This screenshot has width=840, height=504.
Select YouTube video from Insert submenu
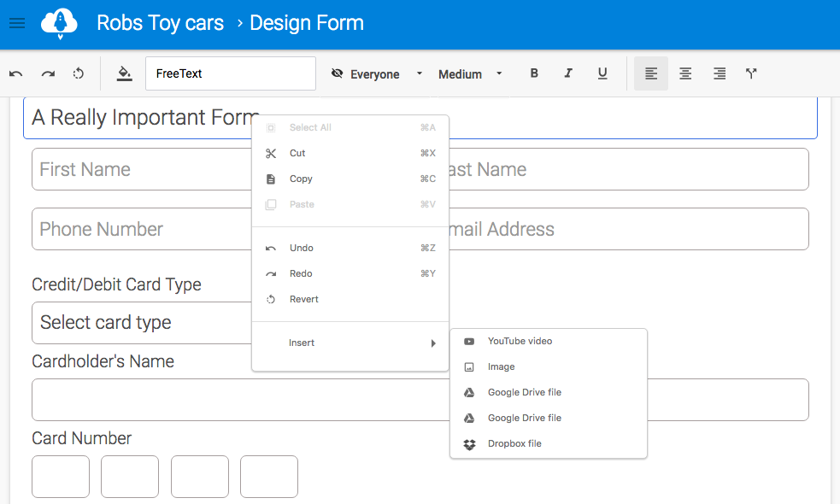click(520, 341)
